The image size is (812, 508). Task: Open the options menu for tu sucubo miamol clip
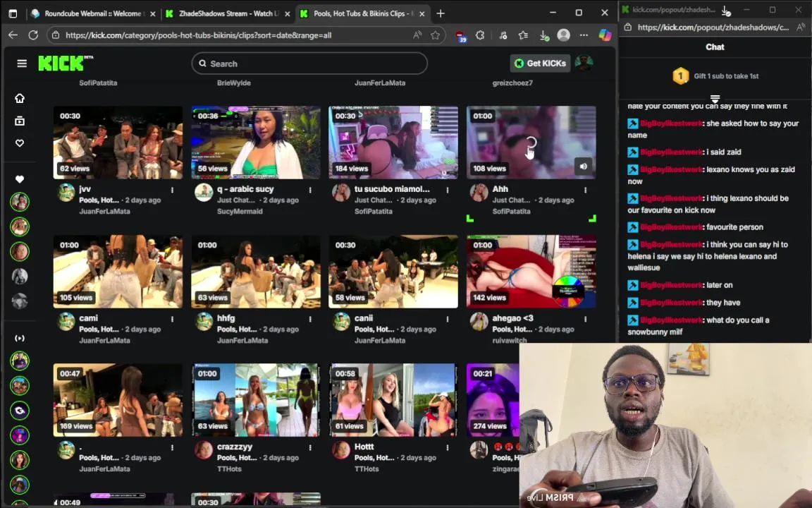tap(448, 190)
